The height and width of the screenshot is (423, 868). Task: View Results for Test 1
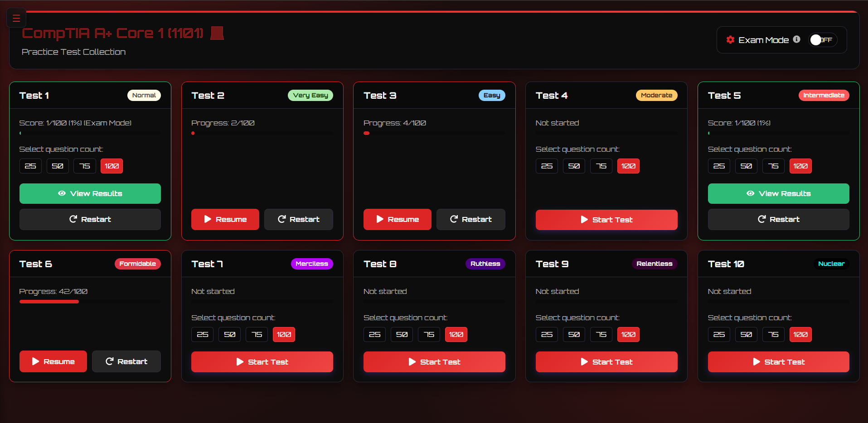pyautogui.click(x=90, y=193)
